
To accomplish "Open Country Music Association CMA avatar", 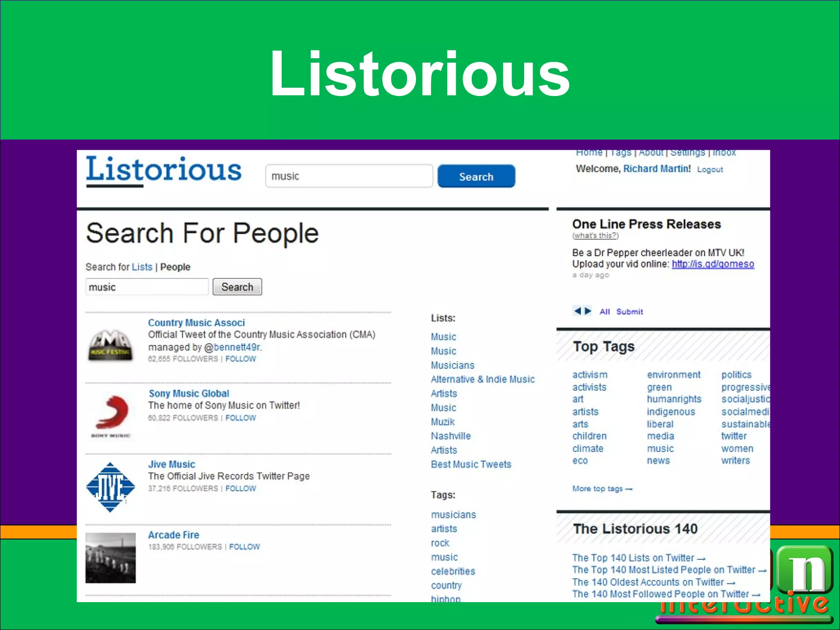I will (110, 345).
